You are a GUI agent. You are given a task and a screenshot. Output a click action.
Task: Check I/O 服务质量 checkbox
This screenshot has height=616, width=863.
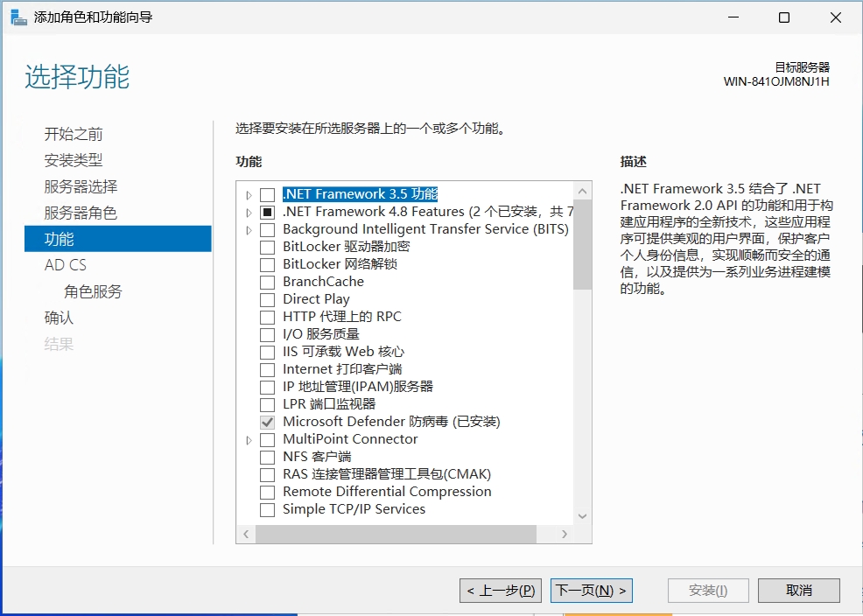coord(267,335)
